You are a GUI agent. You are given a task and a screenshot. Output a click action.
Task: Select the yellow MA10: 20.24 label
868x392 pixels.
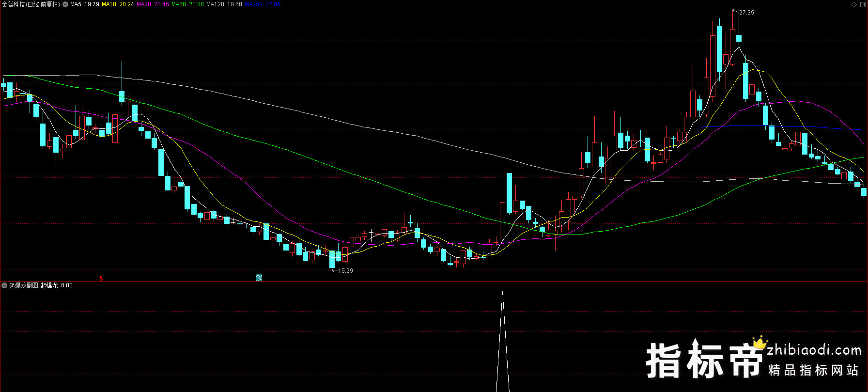(118, 4)
